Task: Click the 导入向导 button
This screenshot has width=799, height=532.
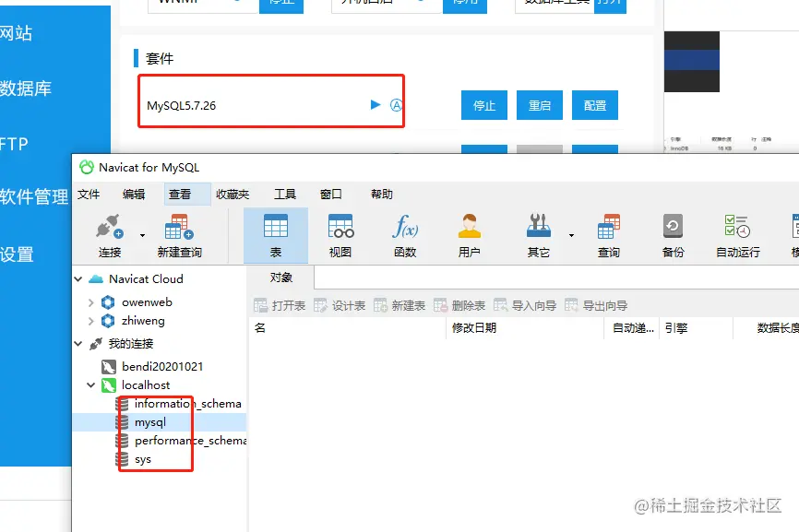Action: (x=525, y=305)
